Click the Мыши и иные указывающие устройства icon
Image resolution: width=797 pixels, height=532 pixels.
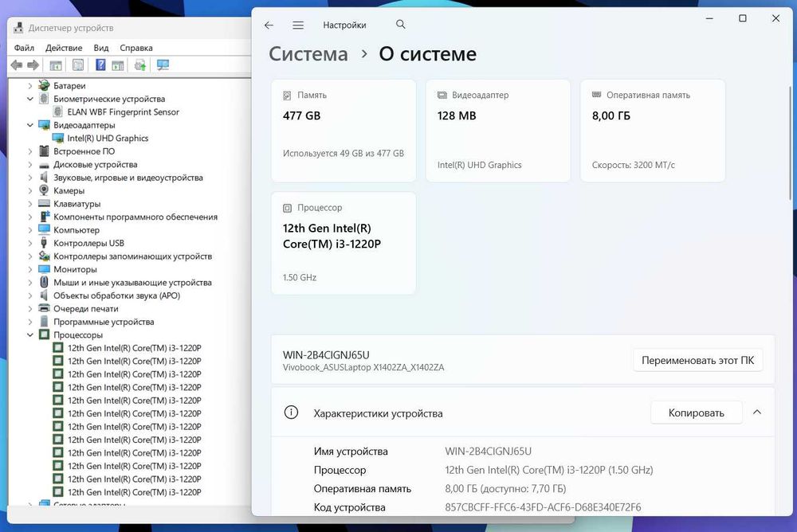[x=44, y=282]
